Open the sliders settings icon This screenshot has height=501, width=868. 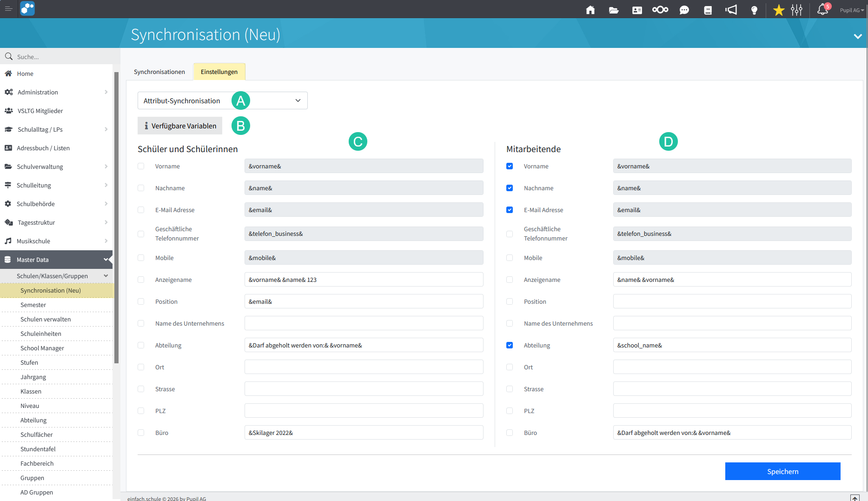pos(797,10)
